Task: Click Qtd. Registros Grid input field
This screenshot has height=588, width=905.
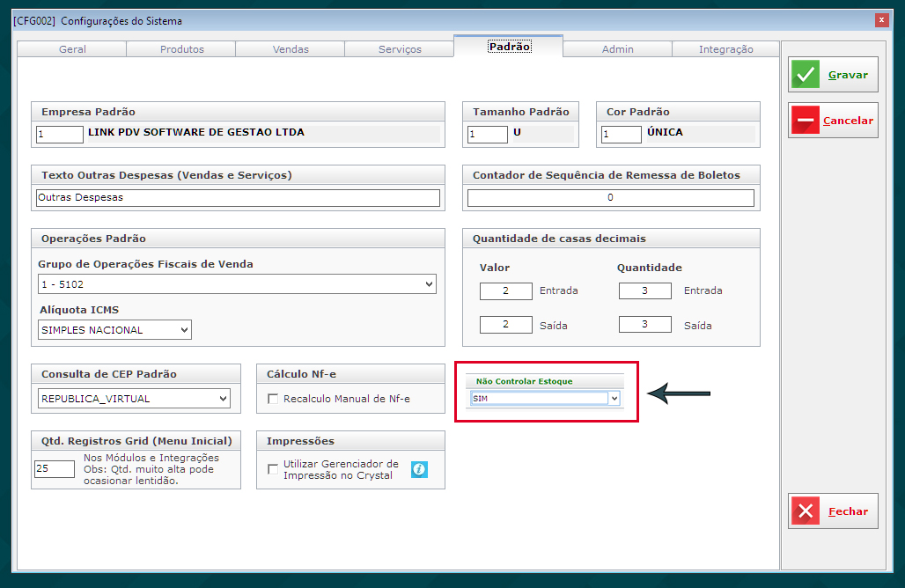Action: [x=55, y=469]
